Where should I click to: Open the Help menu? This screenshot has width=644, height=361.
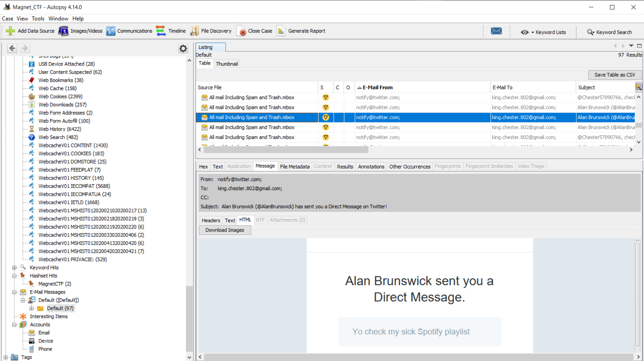(x=78, y=19)
